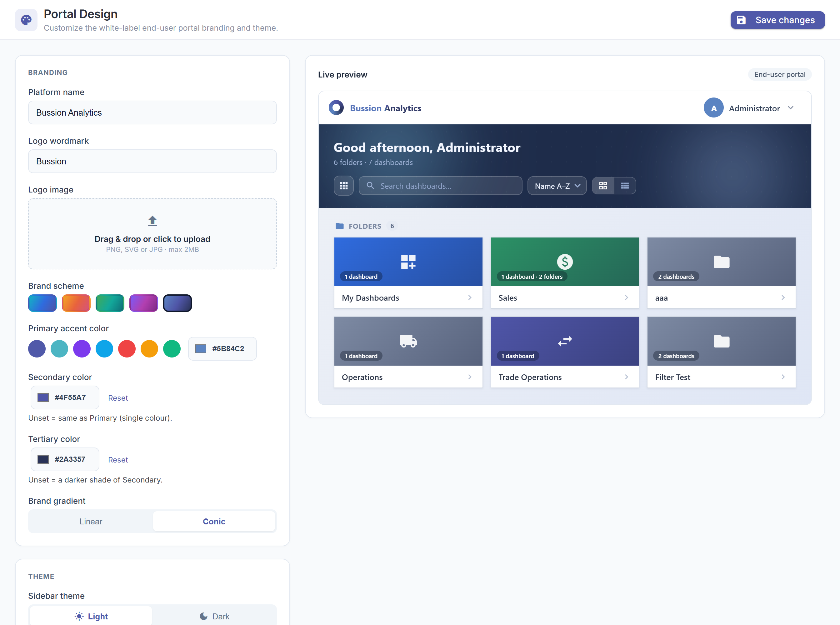Click the save disk icon
This screenshot has height=625, width=840.
pos(741,20)
